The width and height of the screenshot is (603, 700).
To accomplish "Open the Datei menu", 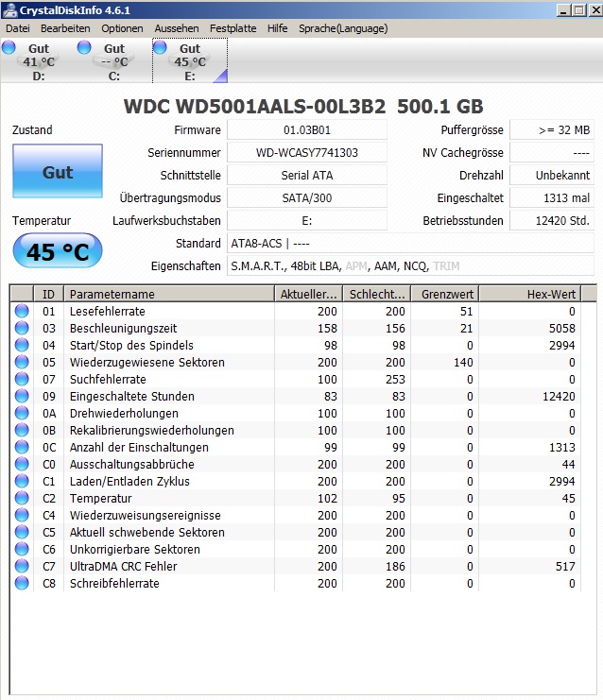I will (18, 28).
